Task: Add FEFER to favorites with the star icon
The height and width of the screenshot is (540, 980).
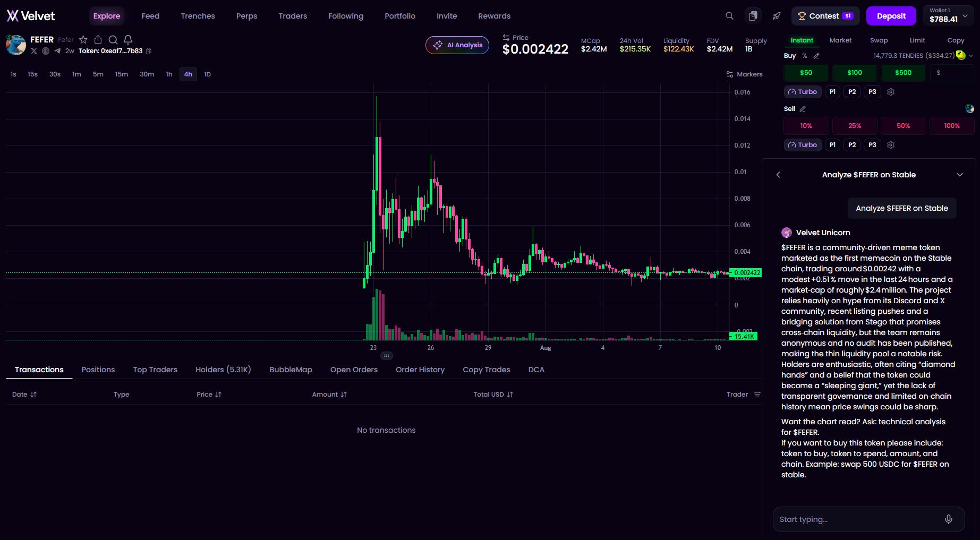Action: click(83, 40)
